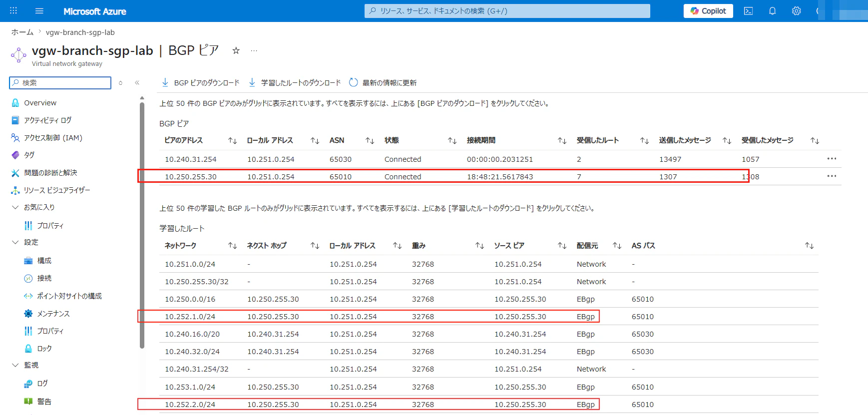Focus the sidebar 検索 search box

point(60,83)
